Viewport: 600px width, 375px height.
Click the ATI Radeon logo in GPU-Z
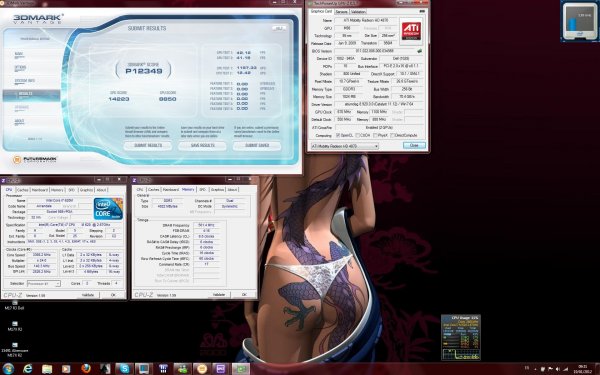[x=411, y=31]
